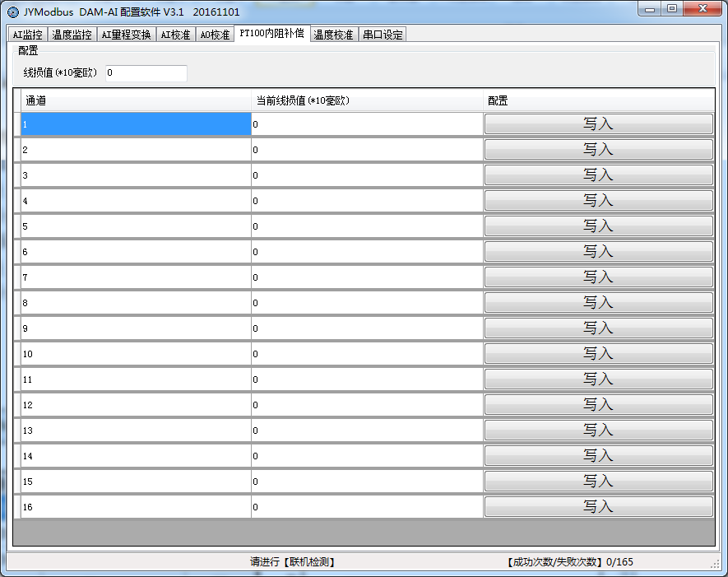This screenshot has height=577, width=728.
Task: Select the channel 1 cell in table
Action: (136, 124)
